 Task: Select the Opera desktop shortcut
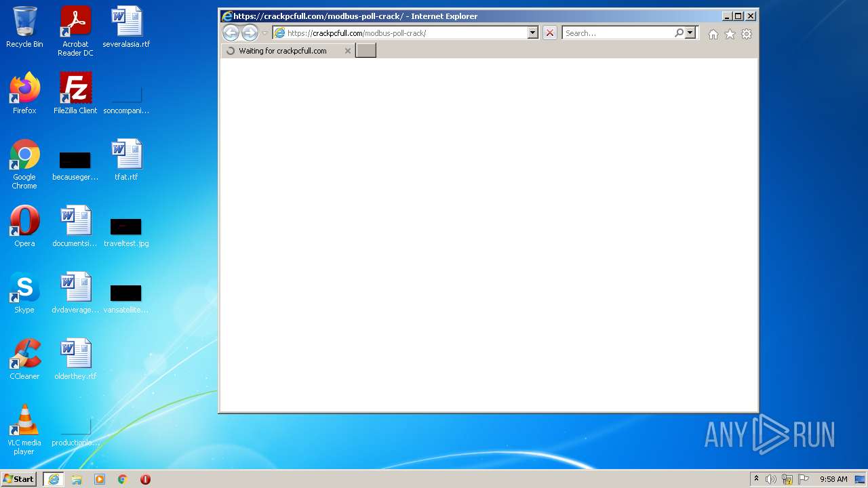click(24, 226)
